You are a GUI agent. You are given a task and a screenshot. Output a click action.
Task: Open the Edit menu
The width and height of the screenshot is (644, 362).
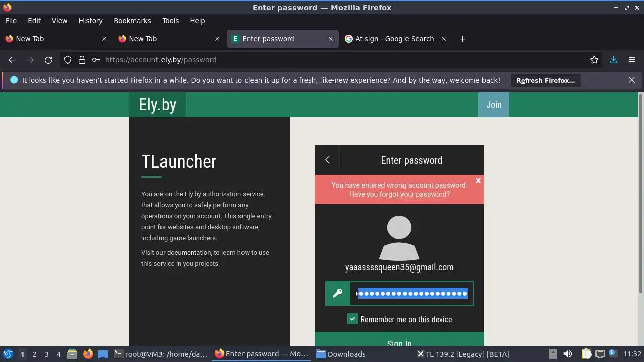[x=34, y=21]
